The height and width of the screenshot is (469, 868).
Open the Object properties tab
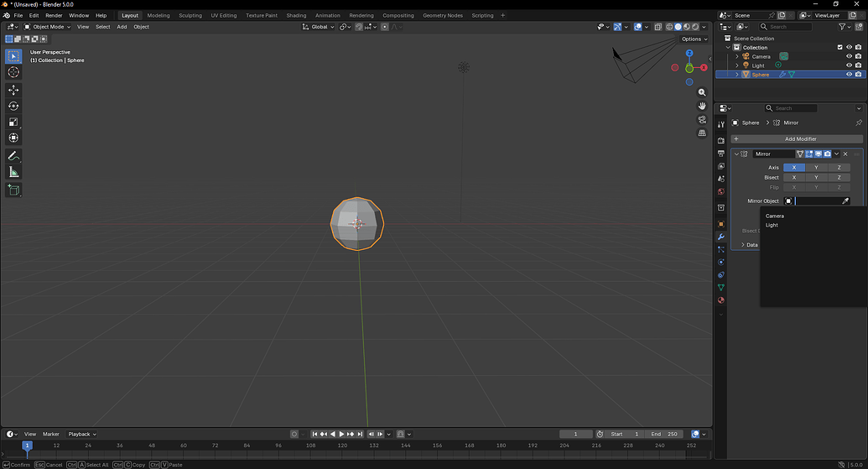click(720, 224)
